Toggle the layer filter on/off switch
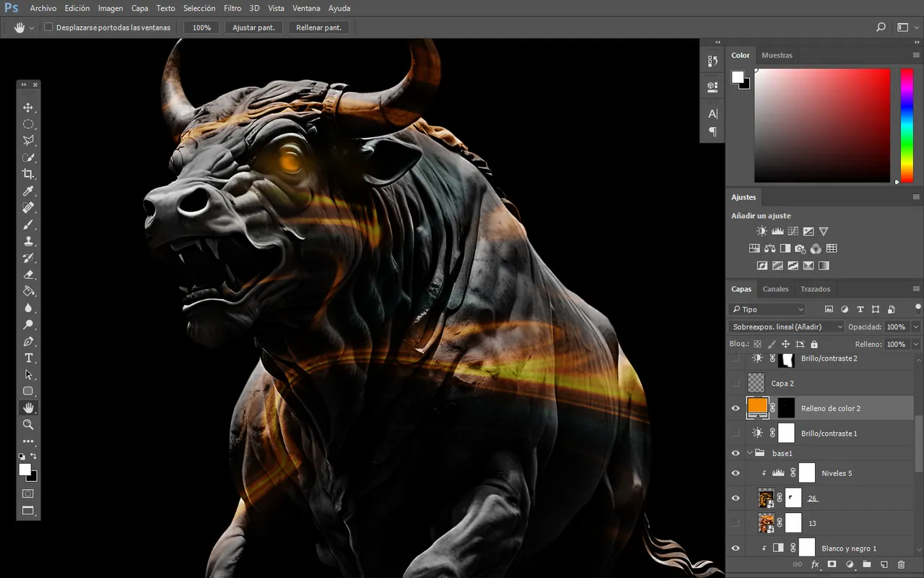The height and width of the screenshot is (578, 924). pos(918,308)
